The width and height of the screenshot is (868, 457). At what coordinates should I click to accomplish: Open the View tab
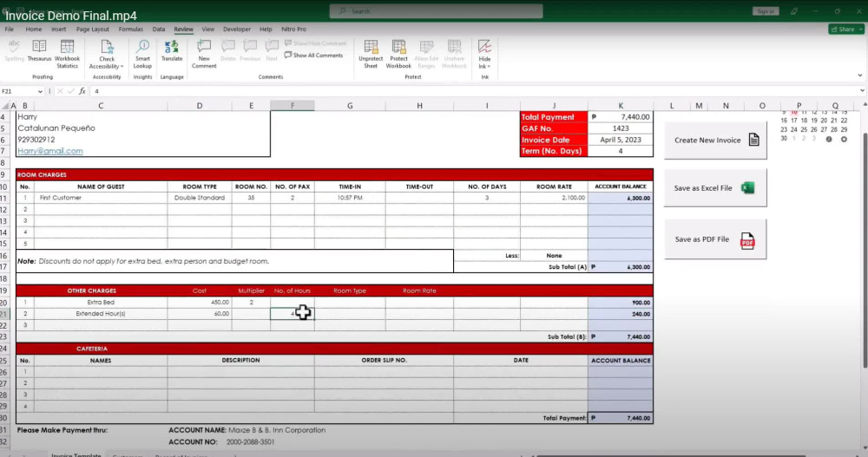point(207,29)
